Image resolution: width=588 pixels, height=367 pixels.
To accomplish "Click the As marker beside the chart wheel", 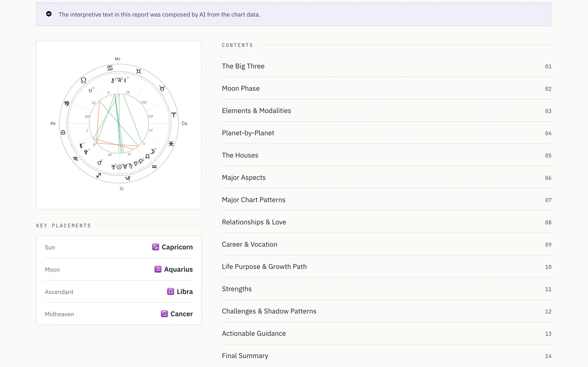I will point(53,123).
